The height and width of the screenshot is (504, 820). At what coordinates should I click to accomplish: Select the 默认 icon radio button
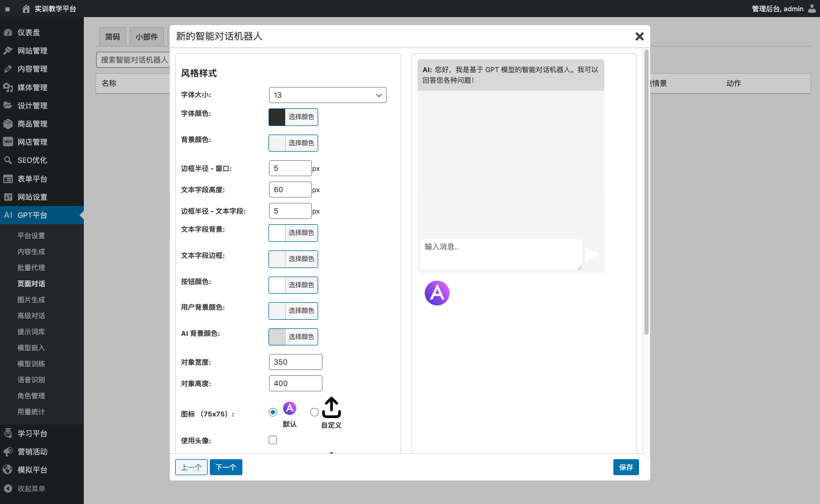click(273, 412)
